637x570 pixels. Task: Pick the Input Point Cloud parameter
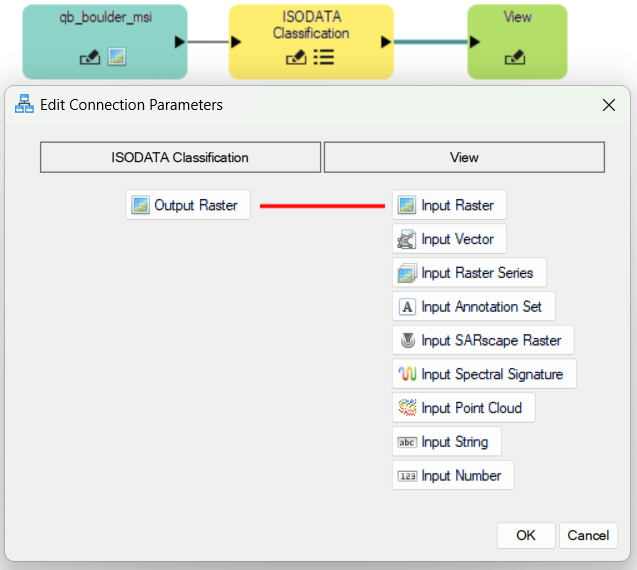(x=463, y=408)
